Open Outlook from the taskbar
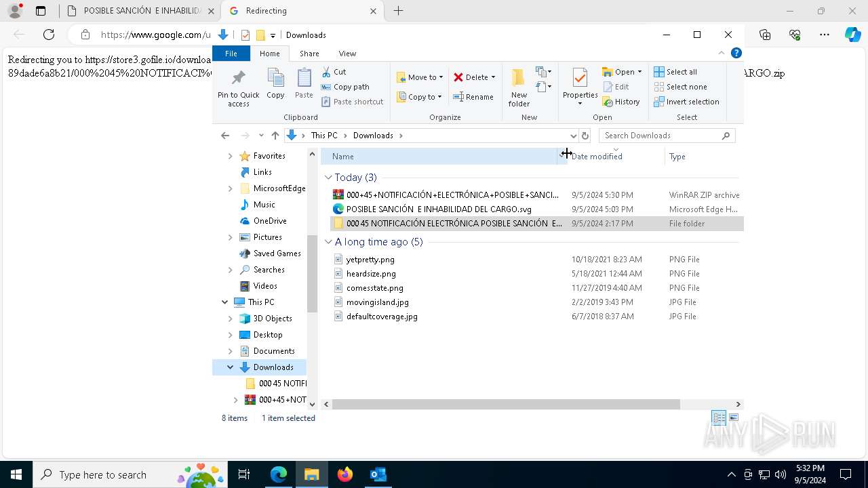Image resolution: width=868 pixels, height=488 pixels. point(378,474)
